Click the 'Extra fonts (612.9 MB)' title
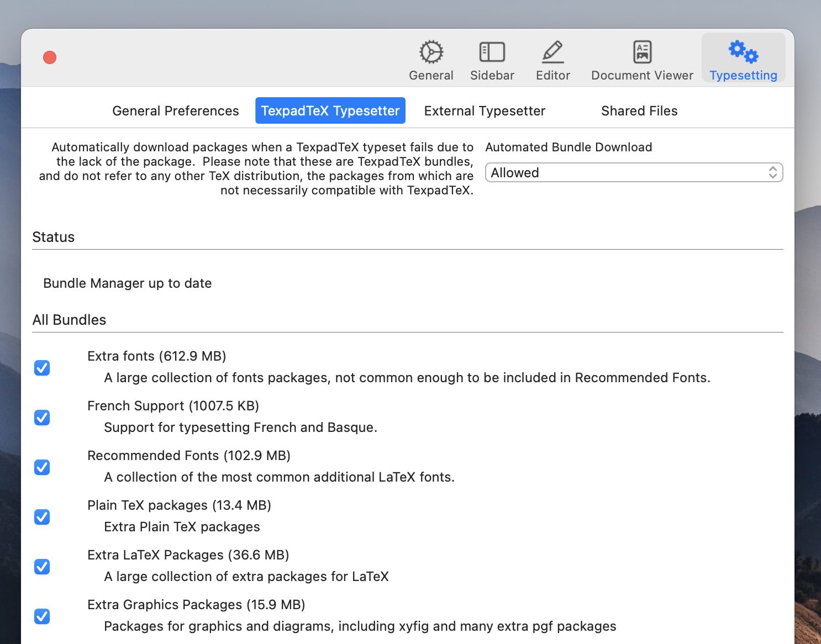Image resolution: width=821 pixels, height=644 pixels. coord(157,356)
